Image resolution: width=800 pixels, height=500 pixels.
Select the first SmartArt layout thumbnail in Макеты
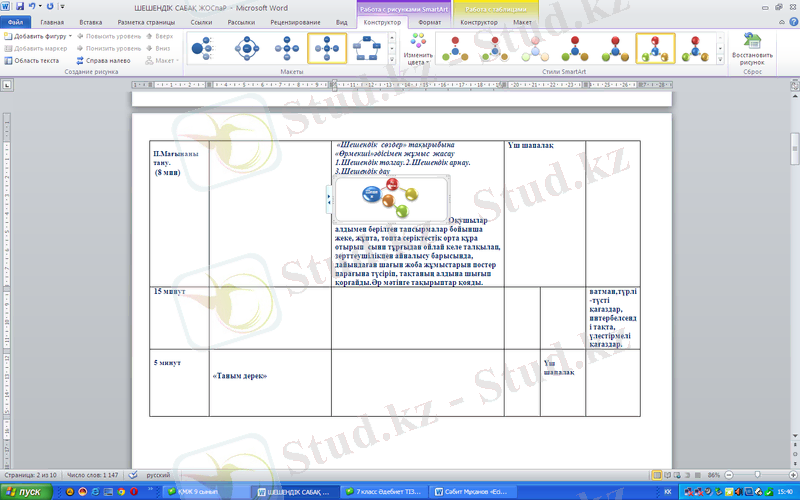(x=205, y=48)
